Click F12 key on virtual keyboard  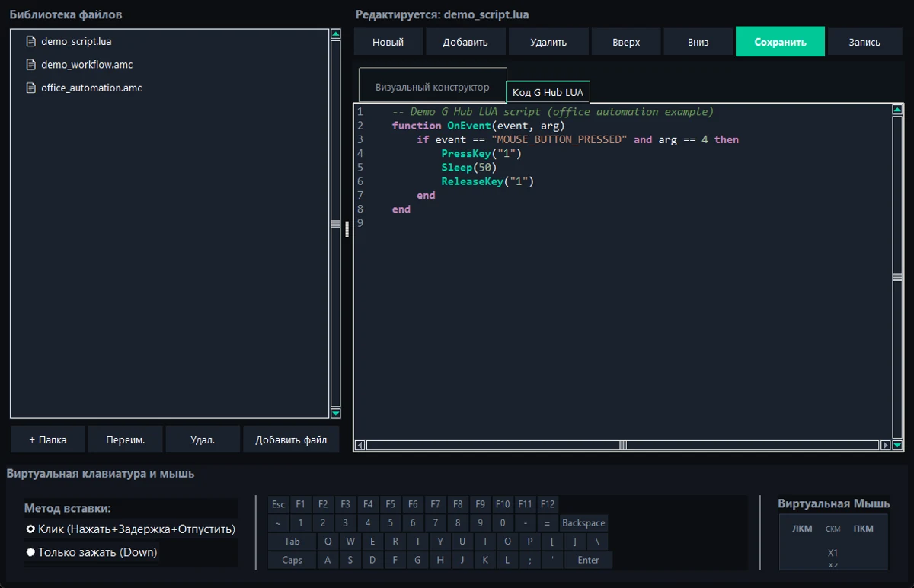[x=547, y=504]
